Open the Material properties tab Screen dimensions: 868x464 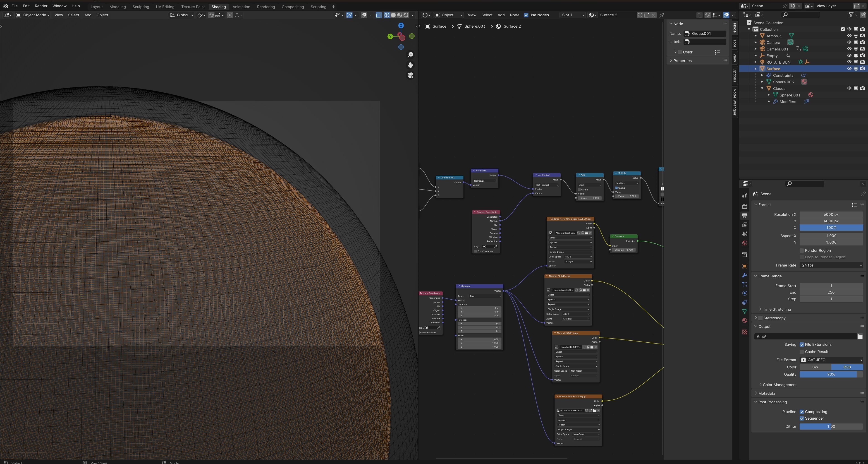pos(745,320)
